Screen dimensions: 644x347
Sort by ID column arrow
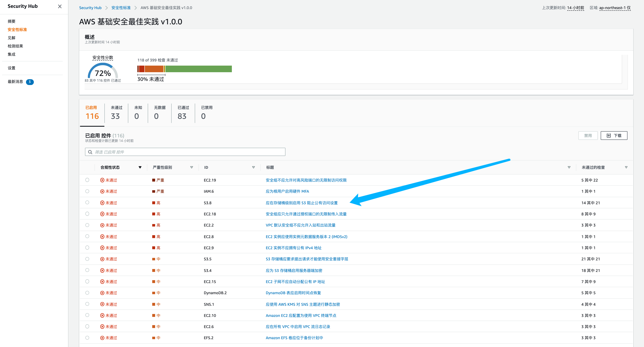click(254, 167)
